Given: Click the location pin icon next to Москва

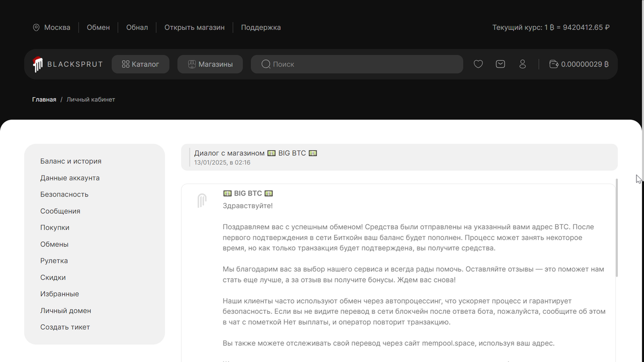Looking at the screenshot, I should [36, 28].
